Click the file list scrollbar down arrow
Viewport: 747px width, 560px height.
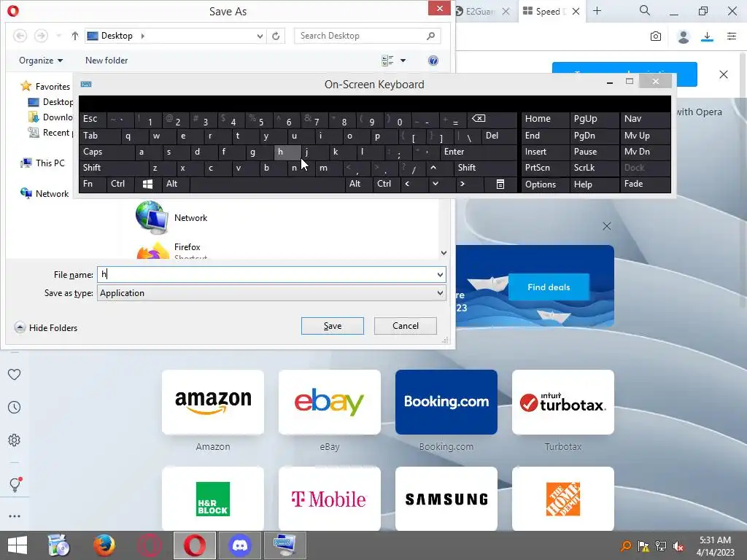tap(444, 253)
